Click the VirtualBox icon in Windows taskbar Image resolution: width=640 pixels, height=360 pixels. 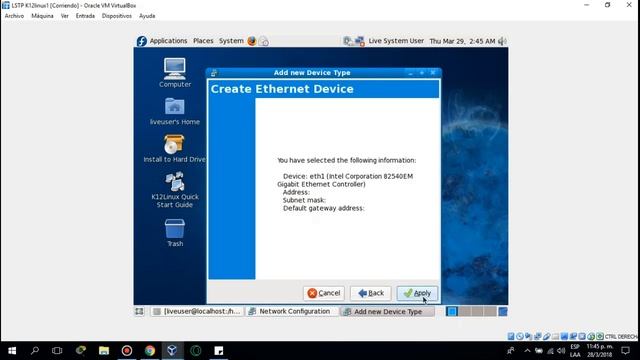click(x=172, y=351)
